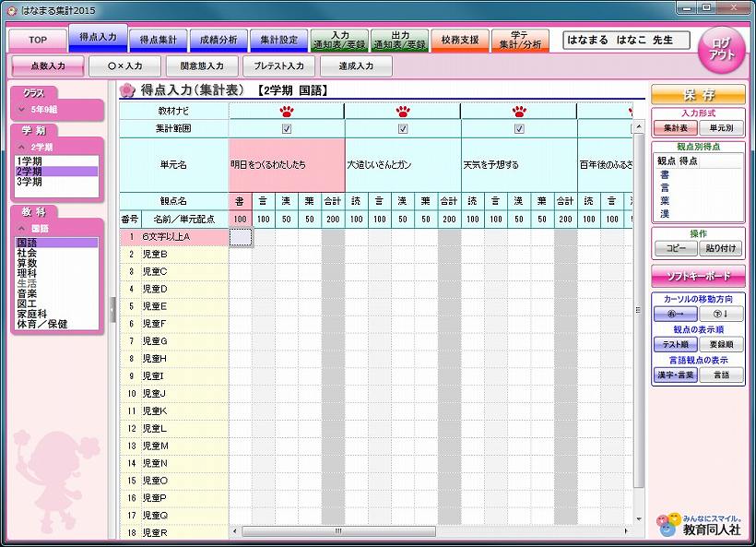Click the teacher name field はなまる はなこ 先生
The height and width of the screenshot is (547, 756).
click(626, 40)
